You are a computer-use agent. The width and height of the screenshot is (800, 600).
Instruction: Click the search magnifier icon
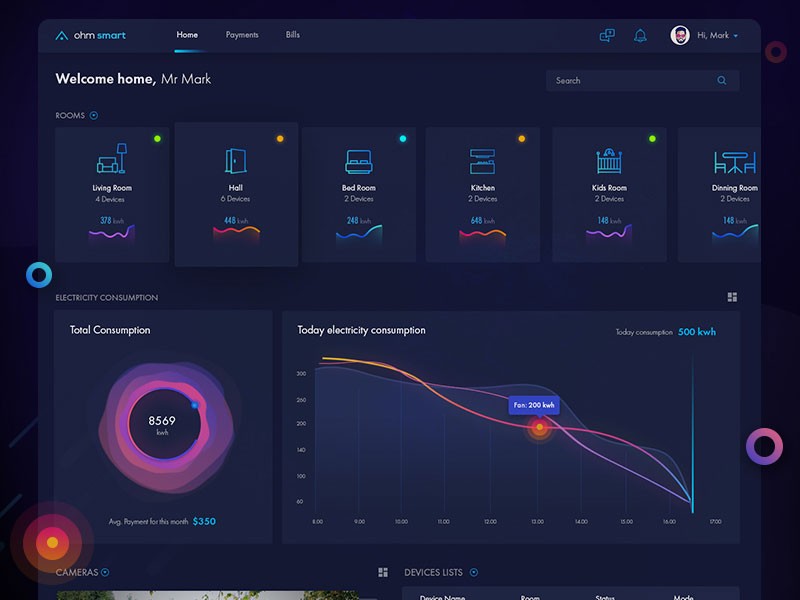722,80
